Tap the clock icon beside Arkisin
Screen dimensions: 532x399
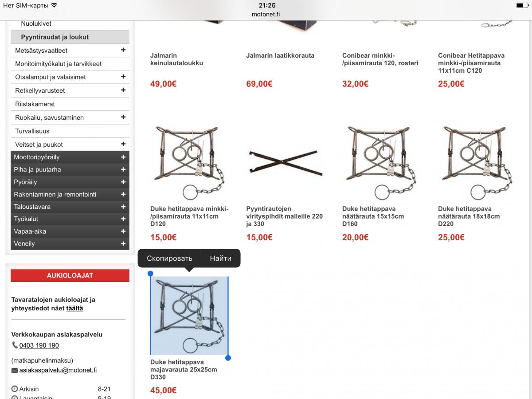coord(14,389)
